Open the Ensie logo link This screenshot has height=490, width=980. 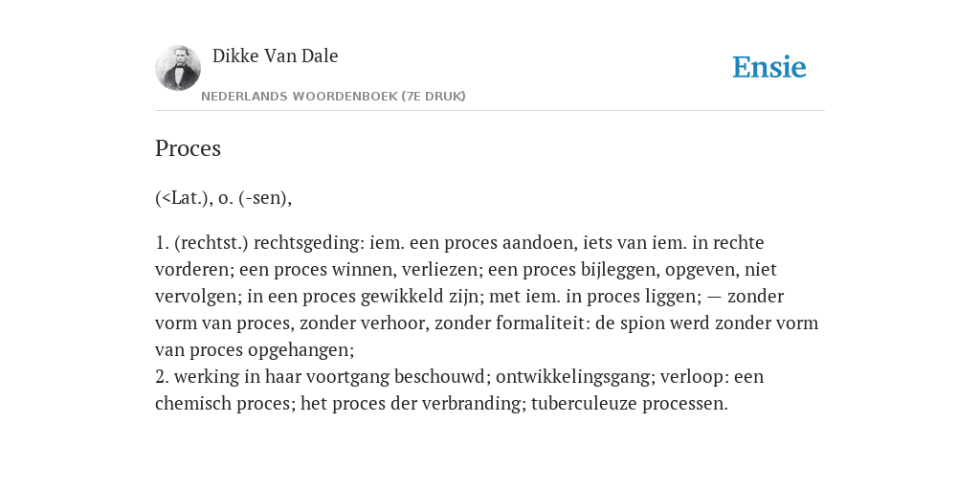[768, 68]
